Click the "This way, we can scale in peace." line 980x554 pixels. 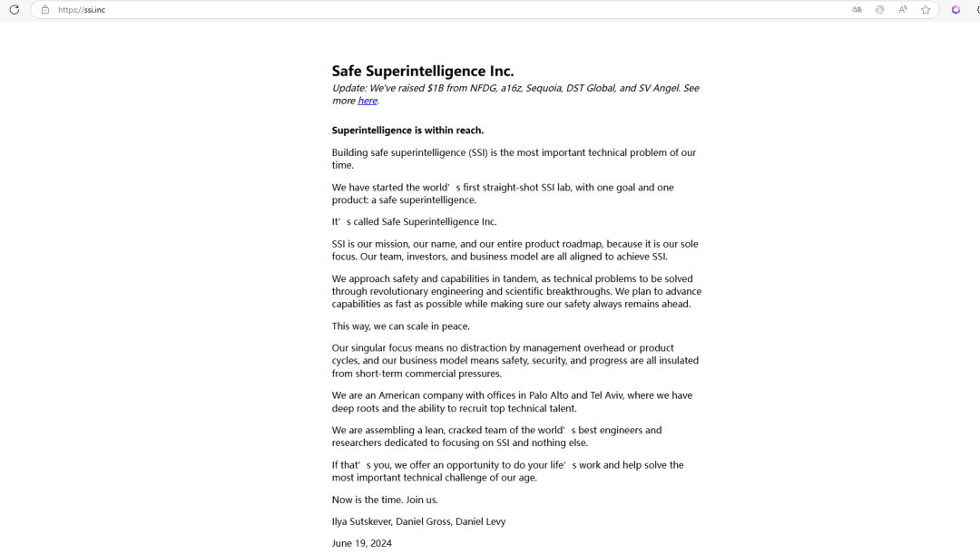(400, 326)
